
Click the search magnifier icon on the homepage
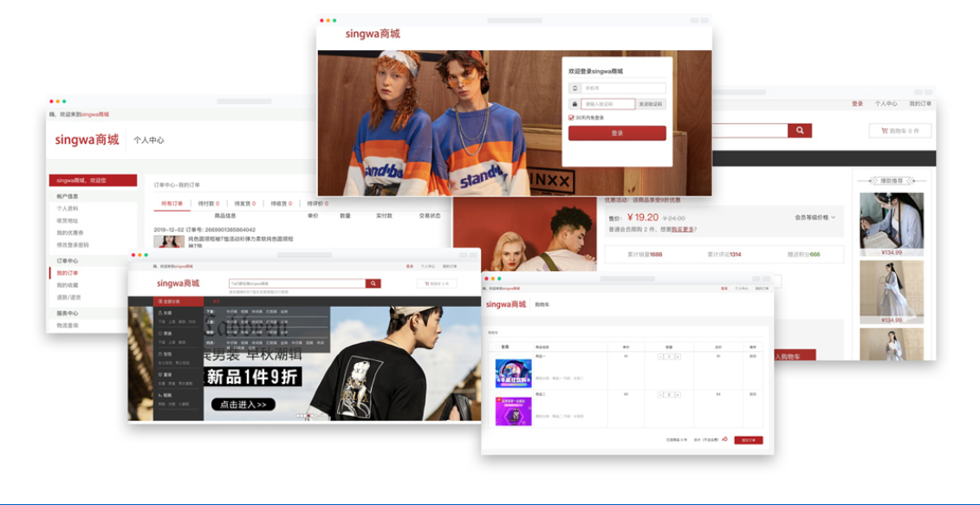pos(373,283)
